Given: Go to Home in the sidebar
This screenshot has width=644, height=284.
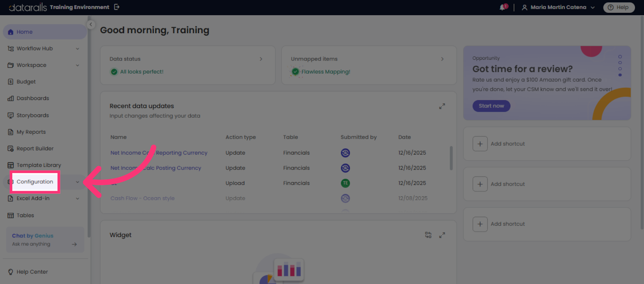Looking at the screenshot, I should pyautogui.click(x=45, y=32).
